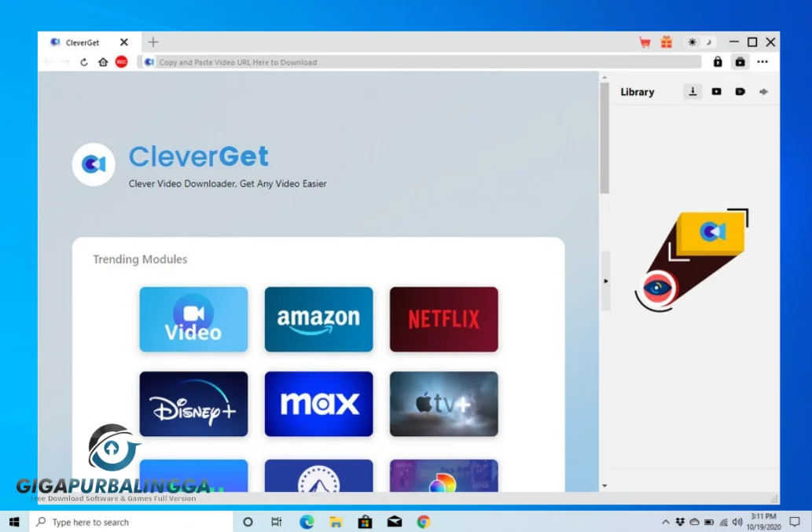Switch to dark theme moon icon
The width and height of the screenshot is (812, 532).
pyautogui.click(x=708, y=42)
